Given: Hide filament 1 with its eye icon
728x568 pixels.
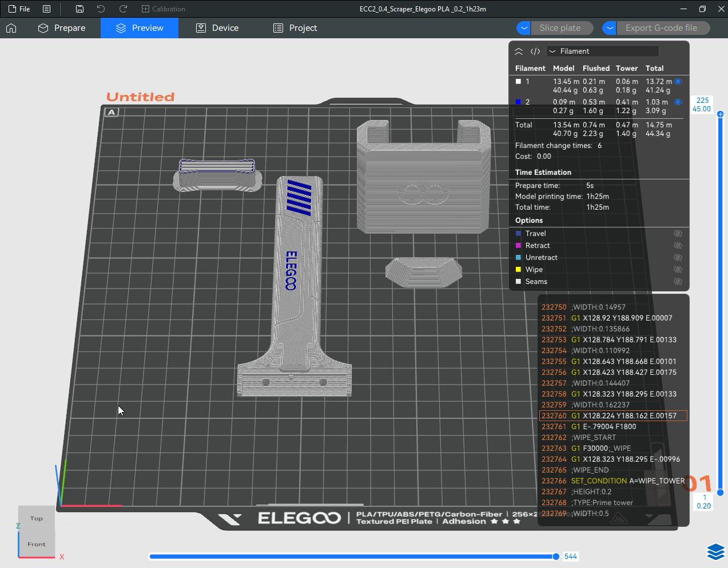Looking at the screenshot, I should point(678,82).
